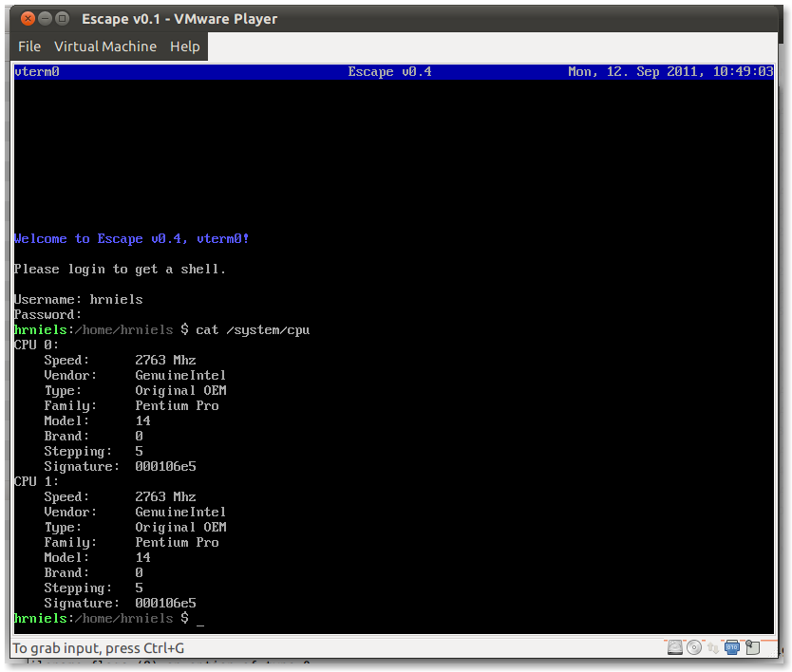
Task: Click the 'cat /system/cpu' command text
Action: click(253, 329)
